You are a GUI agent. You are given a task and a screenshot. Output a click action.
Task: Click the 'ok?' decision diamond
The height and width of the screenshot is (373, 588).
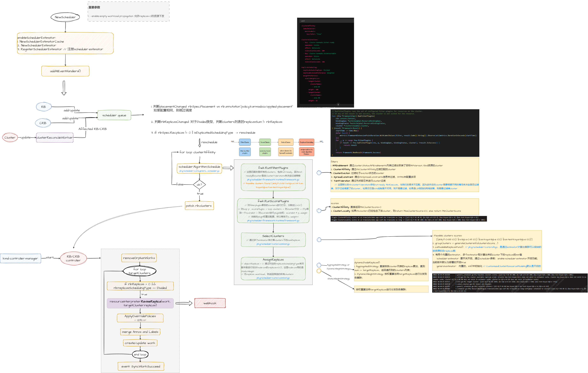[199, 185]
